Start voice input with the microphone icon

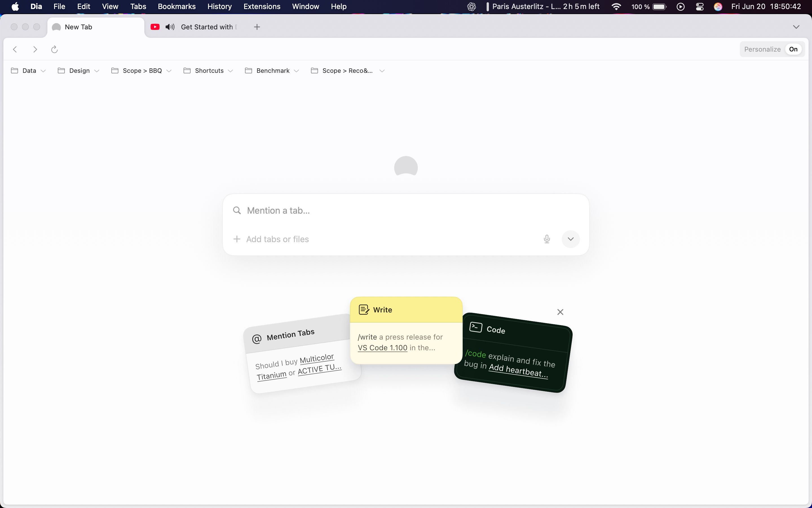pos(547,239)
